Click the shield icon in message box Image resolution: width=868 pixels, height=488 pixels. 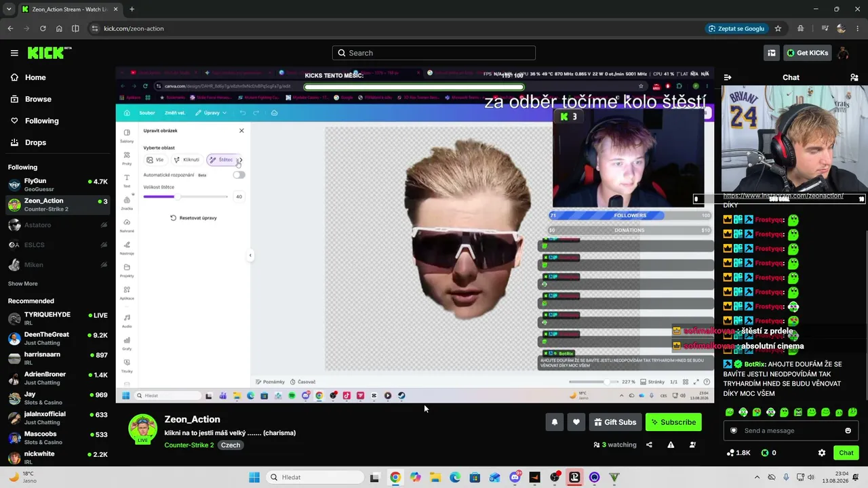click(x=733, y=430)
